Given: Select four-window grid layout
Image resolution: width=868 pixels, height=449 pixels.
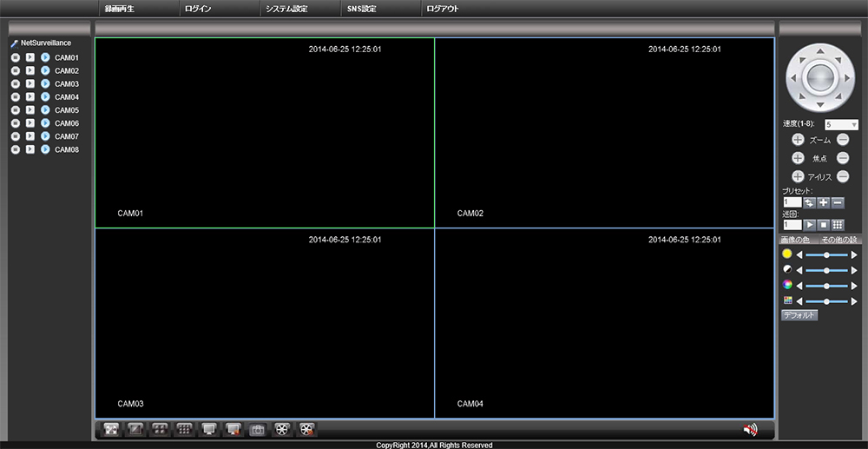Looking at the screenshot, I should pos(160,429).
